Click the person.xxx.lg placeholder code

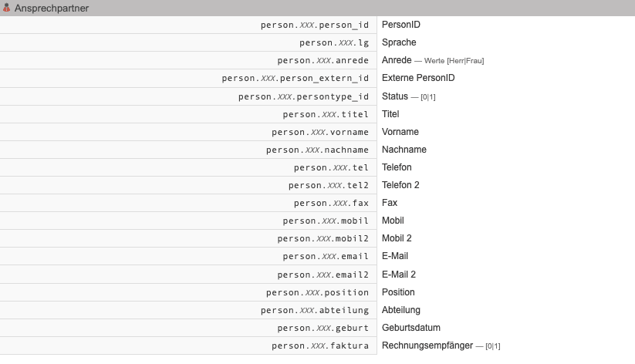pyautogui.click(x=334, y=42)
